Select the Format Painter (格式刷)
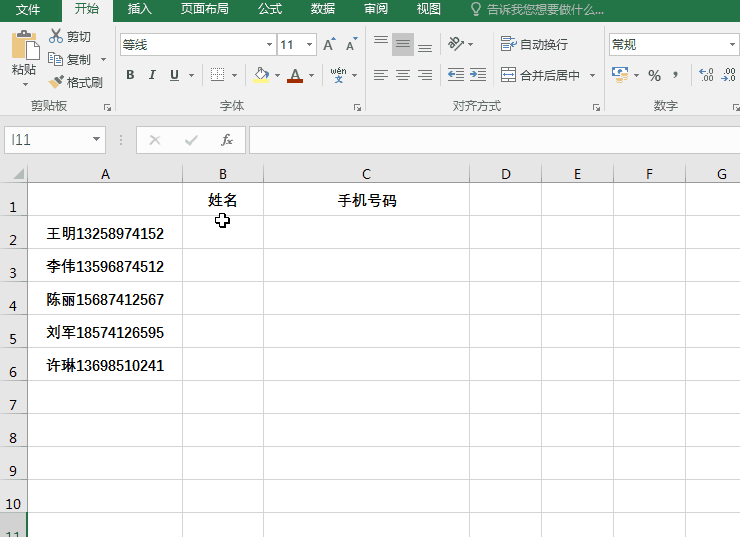 [x=76, y=83]
